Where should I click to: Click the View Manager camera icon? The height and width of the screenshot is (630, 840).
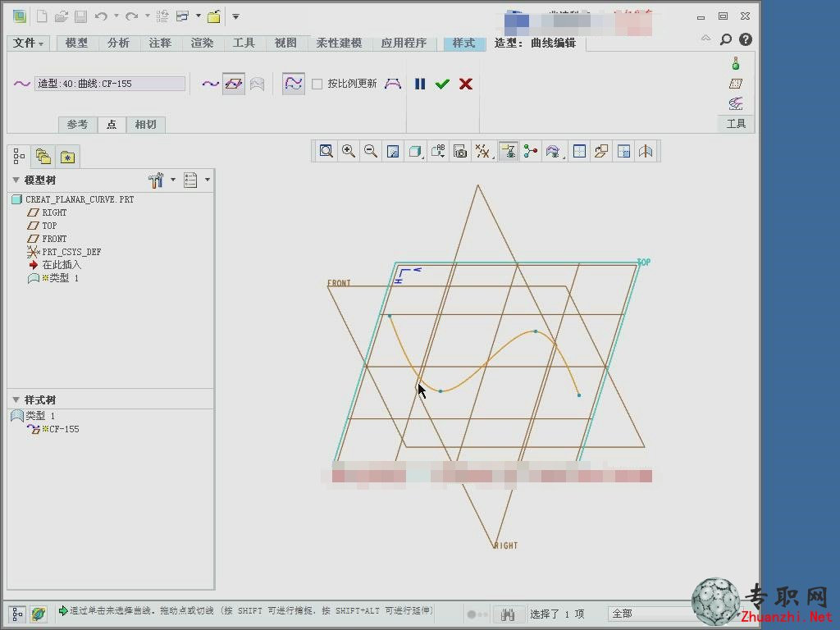(x=460, y=151)
